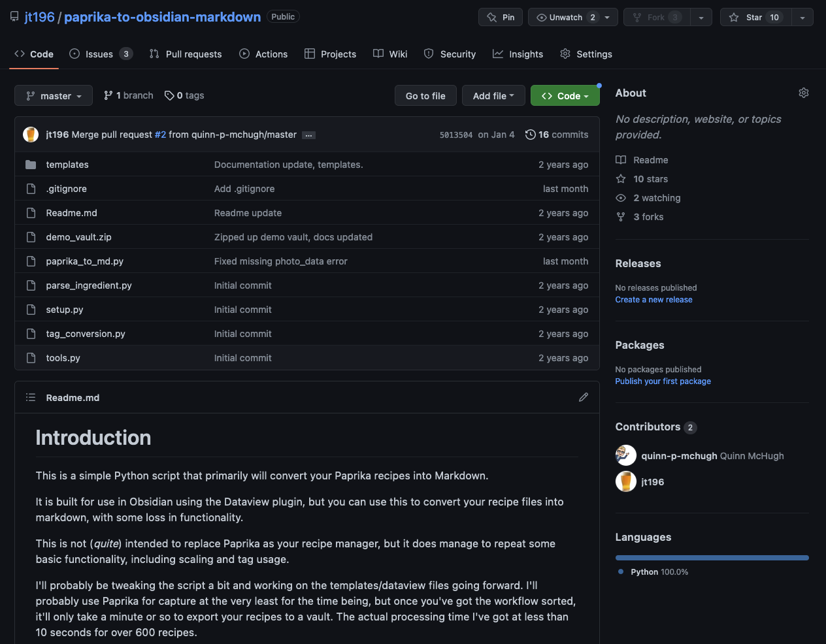Open paprika_to_md.py file
826x644 pixels.
coord(85,261)
